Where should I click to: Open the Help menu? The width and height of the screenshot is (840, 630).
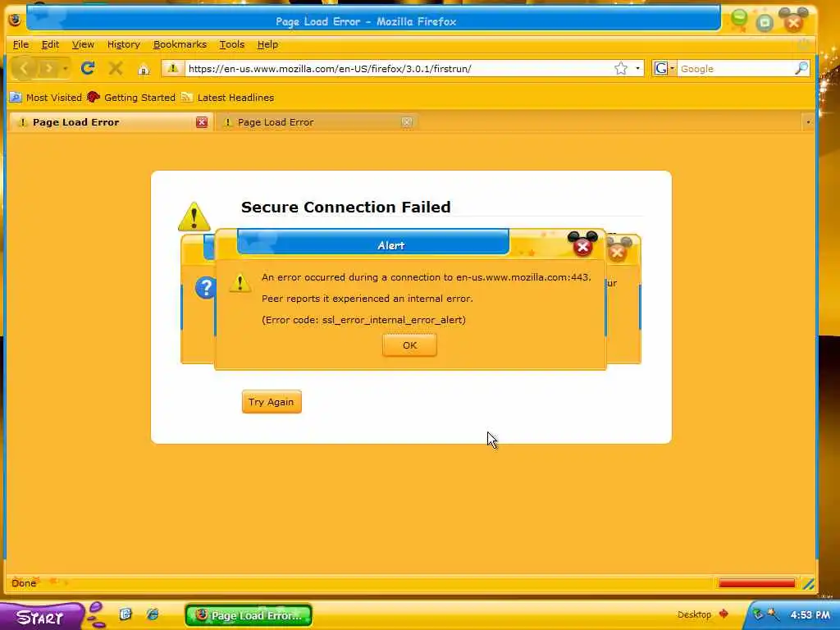coord(267,44)
